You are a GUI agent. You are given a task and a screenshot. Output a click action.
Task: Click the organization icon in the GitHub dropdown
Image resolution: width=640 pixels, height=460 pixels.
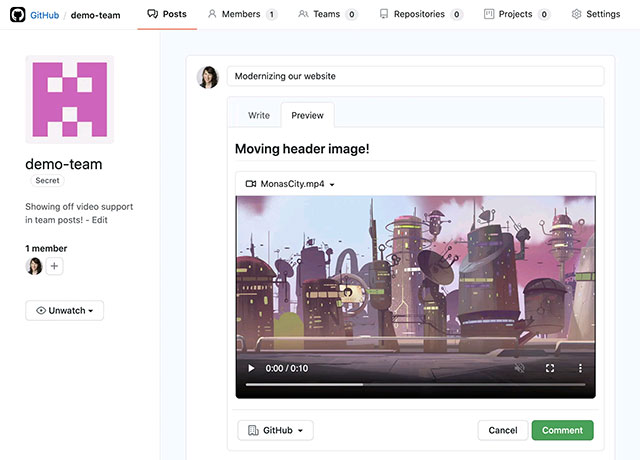[x=253, y=430]
